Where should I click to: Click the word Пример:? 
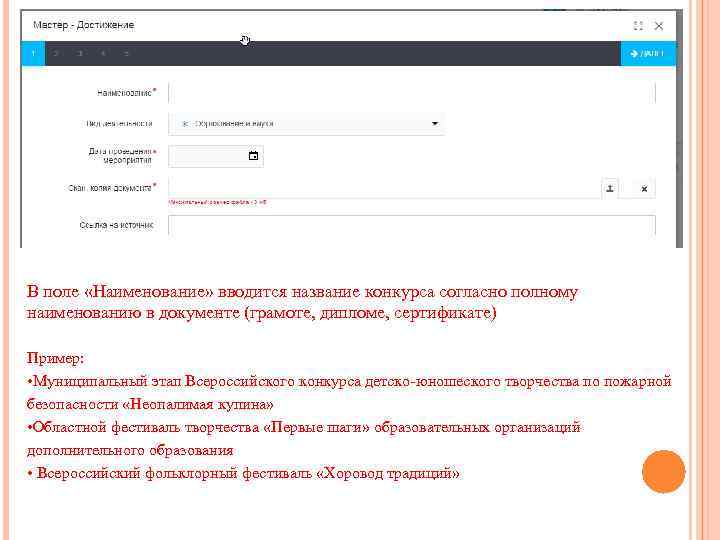(x=56, y=358)
